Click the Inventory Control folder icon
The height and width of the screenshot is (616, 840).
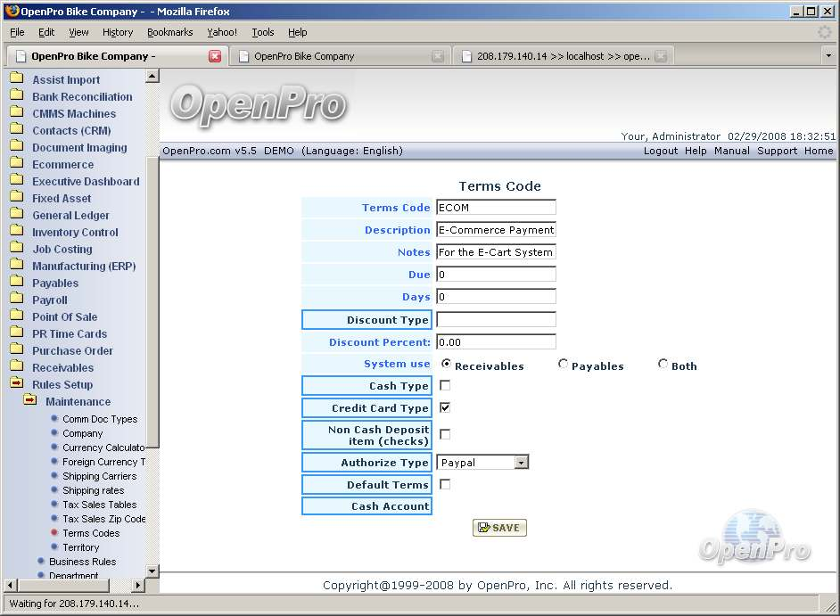(x=16, y=232)
